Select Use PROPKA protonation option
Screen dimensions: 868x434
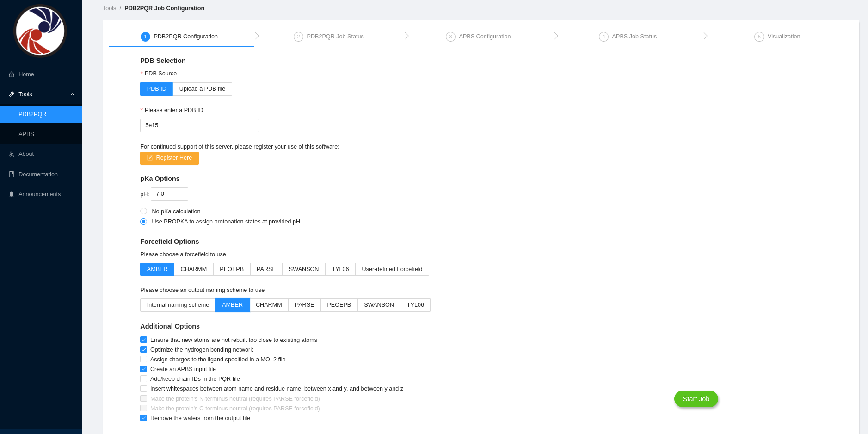pos(144,222)
